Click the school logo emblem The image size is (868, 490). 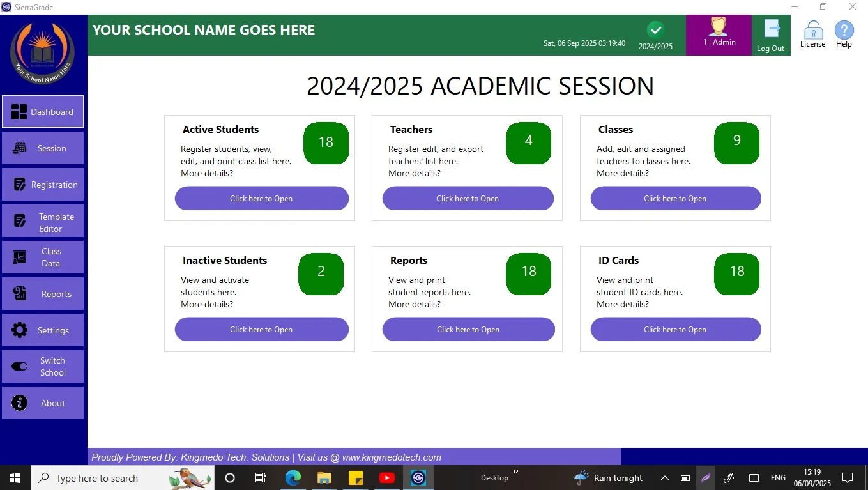43,54
